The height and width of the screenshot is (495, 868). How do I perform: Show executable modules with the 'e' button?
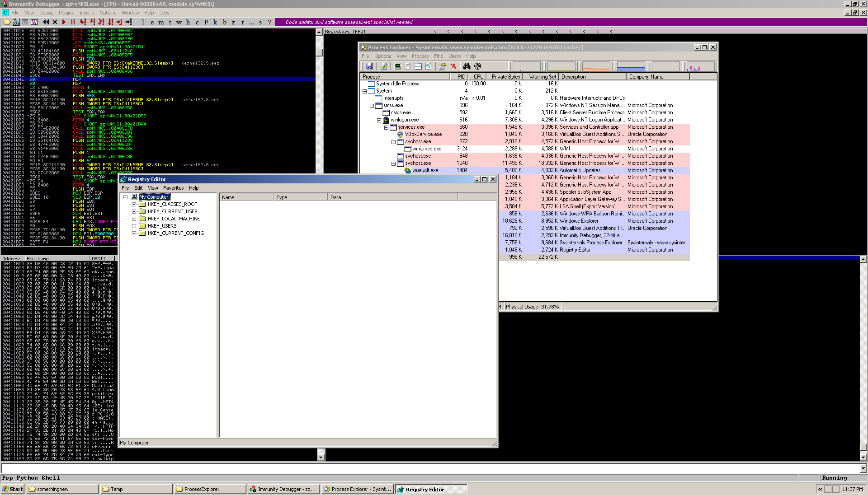click(152, 22)
